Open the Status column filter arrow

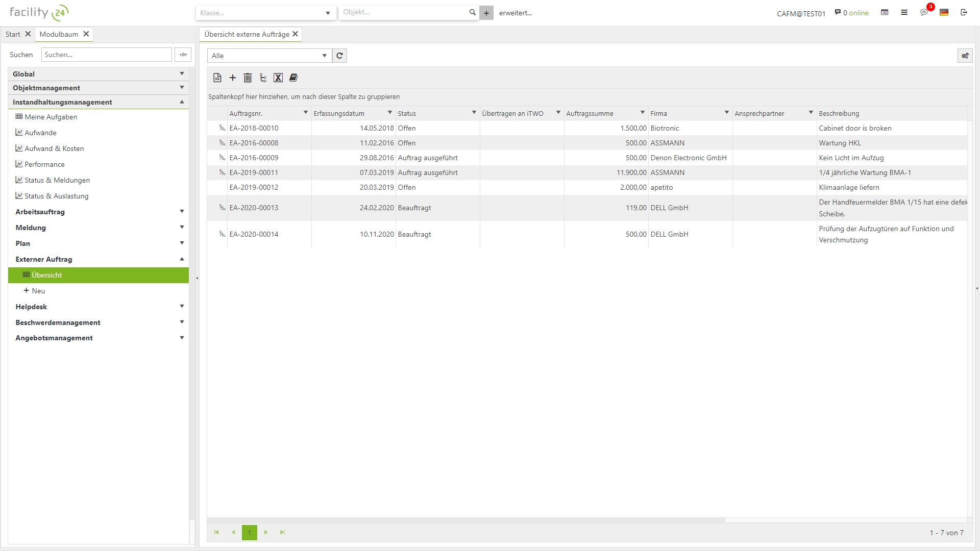474,113
